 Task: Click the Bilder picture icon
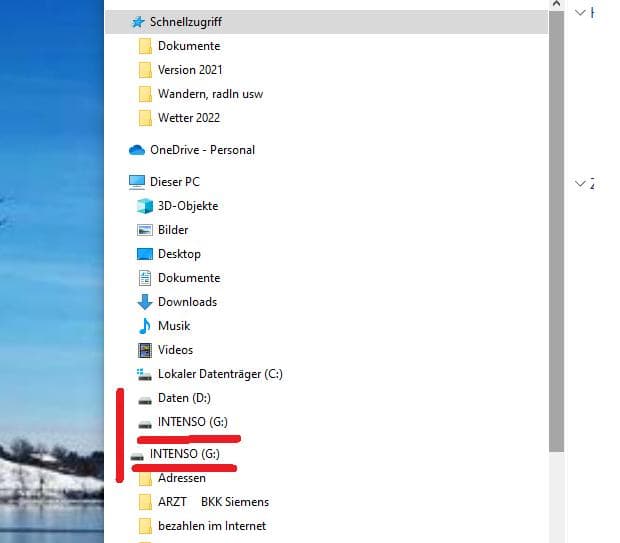pyautogui.click(x=145, y=230)
